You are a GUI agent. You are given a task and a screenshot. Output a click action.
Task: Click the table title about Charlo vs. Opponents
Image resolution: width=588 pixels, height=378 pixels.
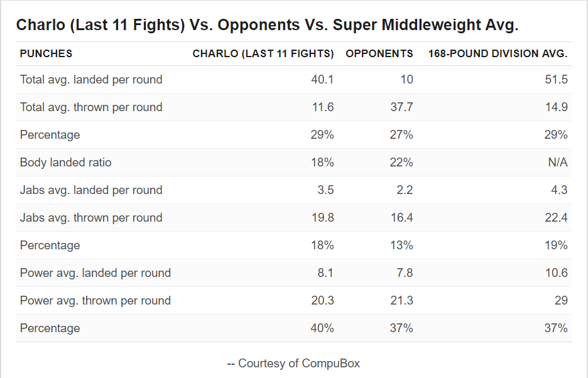pos(267,25)
